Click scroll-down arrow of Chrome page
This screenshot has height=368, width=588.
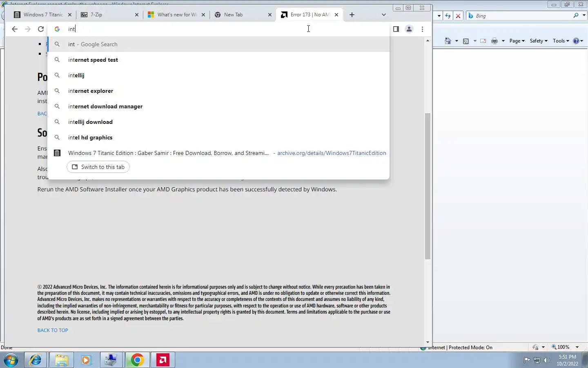(x=428, y=342)
